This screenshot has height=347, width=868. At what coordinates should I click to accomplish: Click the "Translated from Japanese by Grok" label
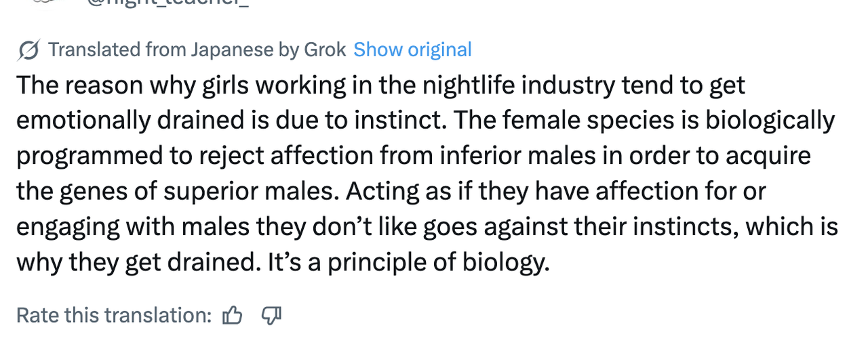pos(197,49)
